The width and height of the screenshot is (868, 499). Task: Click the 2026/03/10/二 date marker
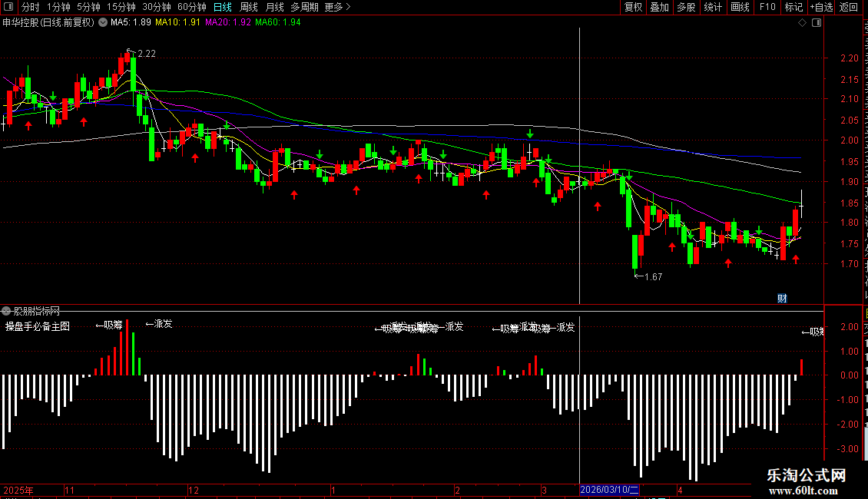pos(609,490)
